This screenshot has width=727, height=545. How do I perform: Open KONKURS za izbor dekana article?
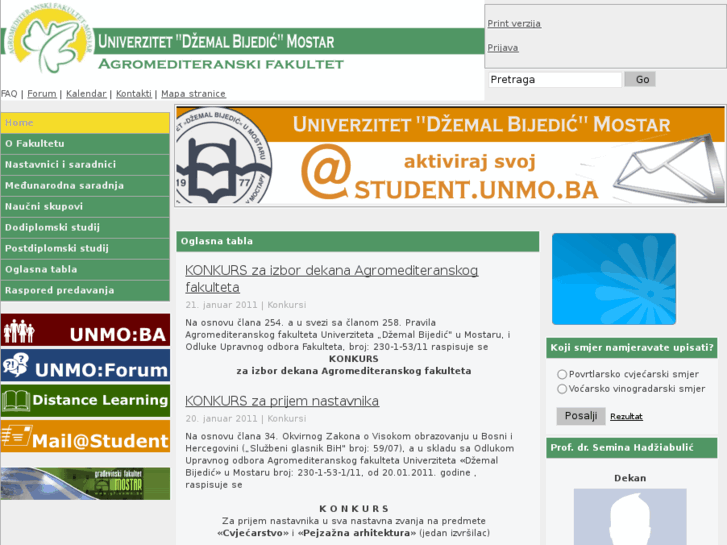coord(332,279)
